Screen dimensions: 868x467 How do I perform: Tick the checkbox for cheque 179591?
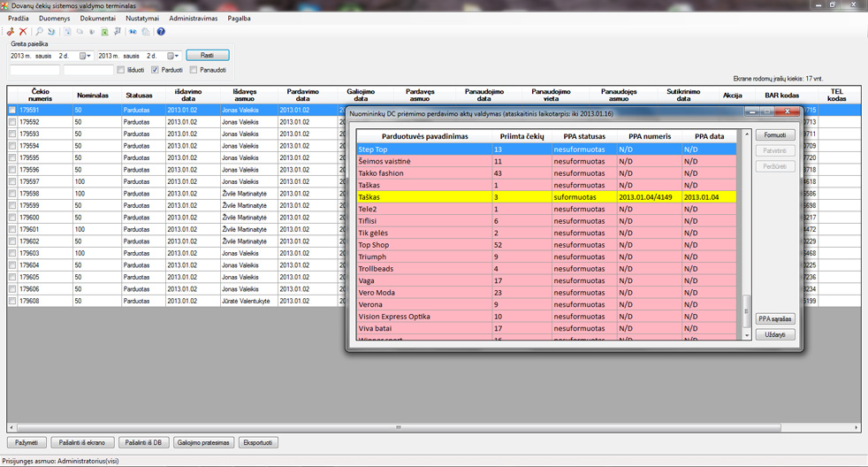(12, 111)
